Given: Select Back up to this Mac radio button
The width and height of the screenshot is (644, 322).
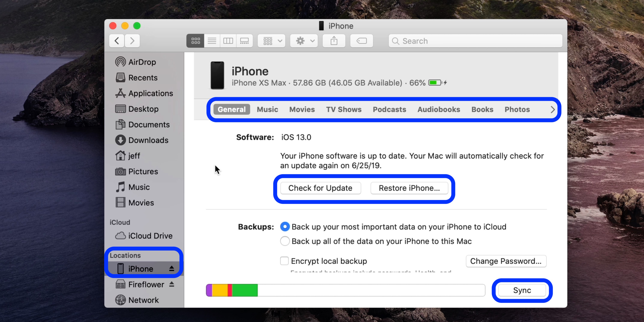Looking at the screenshot, I should [284, 241].
